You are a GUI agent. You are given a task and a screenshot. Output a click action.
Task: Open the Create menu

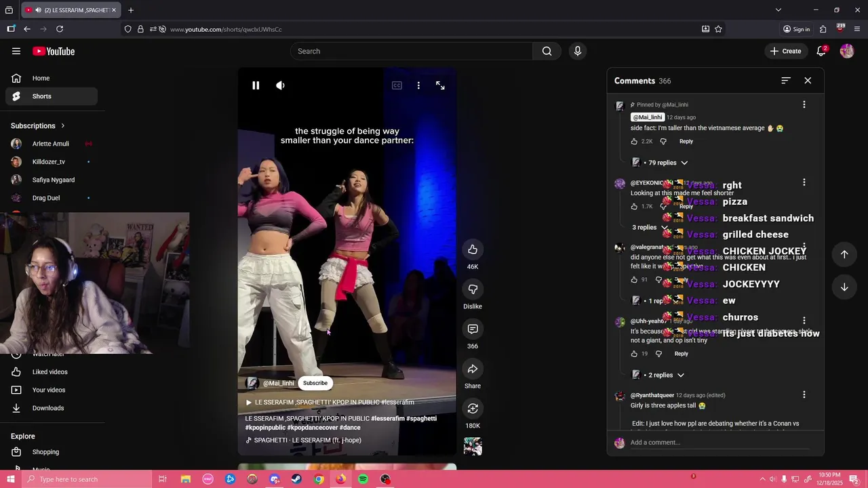(x=785, y=52)
